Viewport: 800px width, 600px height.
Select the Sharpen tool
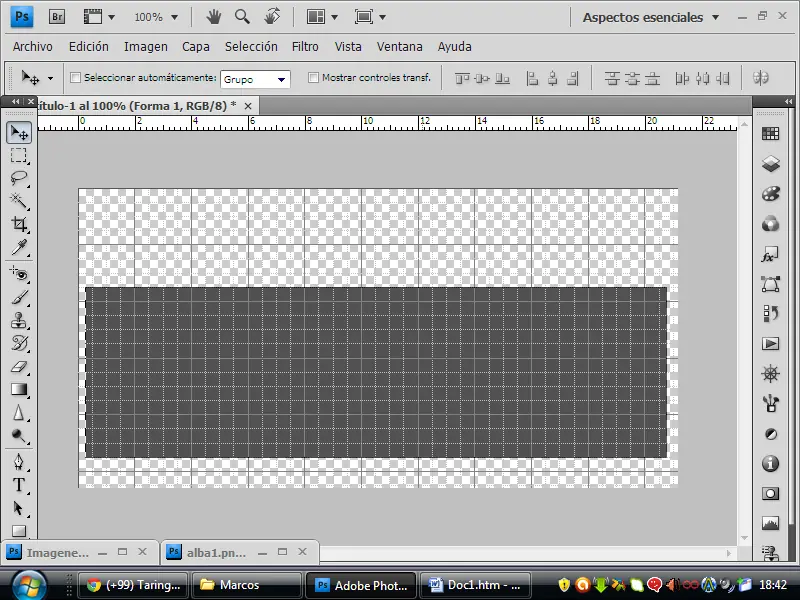coord(19,412)
